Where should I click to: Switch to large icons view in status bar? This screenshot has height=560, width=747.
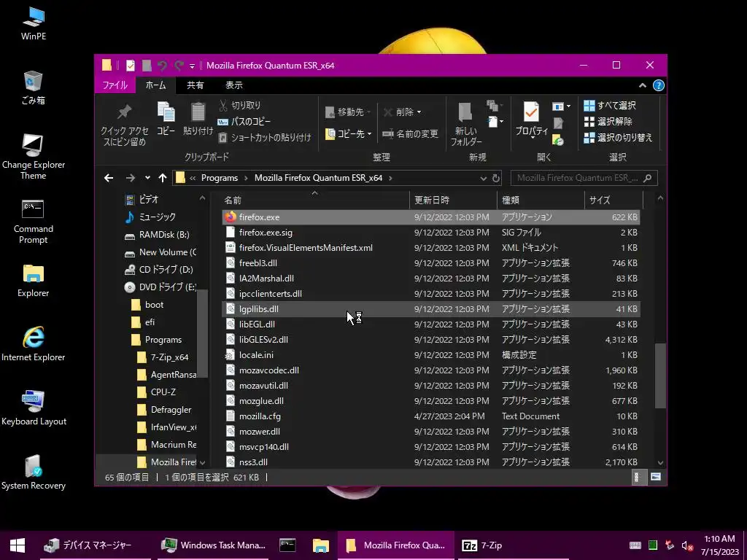tap(656, 477)
